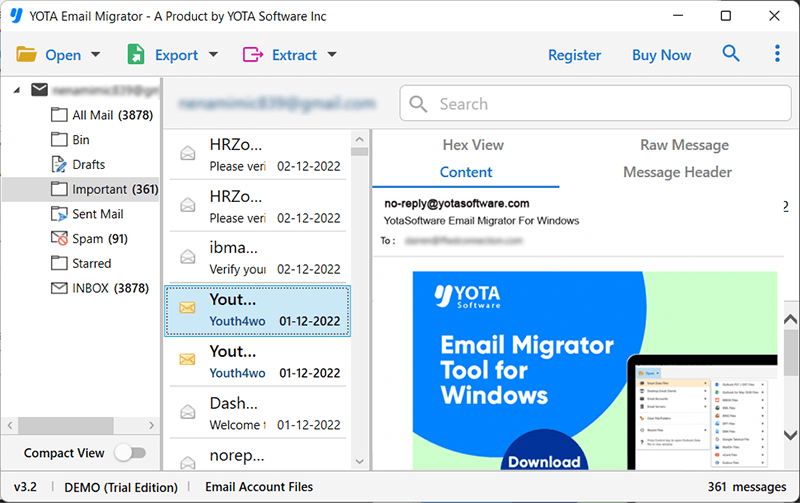Click the pink Extract icon
The image size is (800, 503).
pos(253,54)
